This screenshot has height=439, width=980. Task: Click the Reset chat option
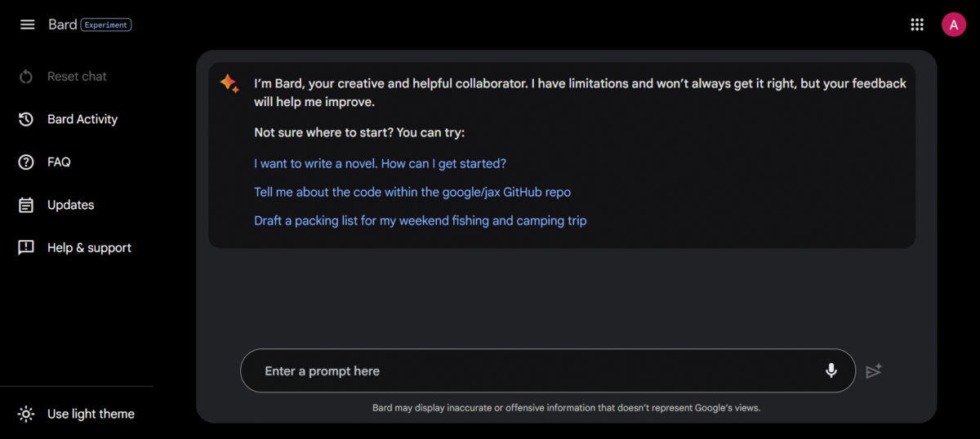click(x=77, y=77)
